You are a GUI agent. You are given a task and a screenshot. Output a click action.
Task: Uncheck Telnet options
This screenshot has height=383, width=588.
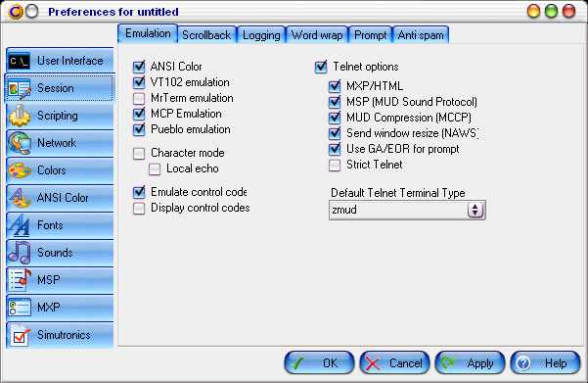(x=321, y=67)
